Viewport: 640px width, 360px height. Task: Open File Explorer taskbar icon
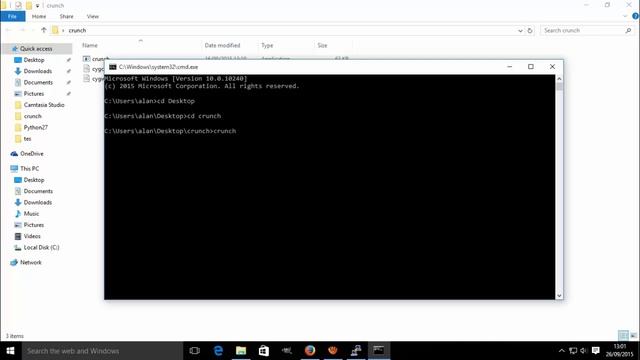241,351
